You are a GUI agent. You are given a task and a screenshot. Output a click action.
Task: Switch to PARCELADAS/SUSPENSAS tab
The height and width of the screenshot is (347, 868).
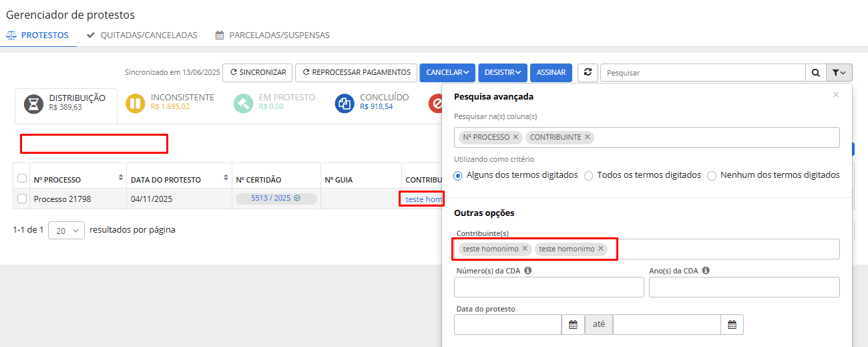[x=272, y=35]
